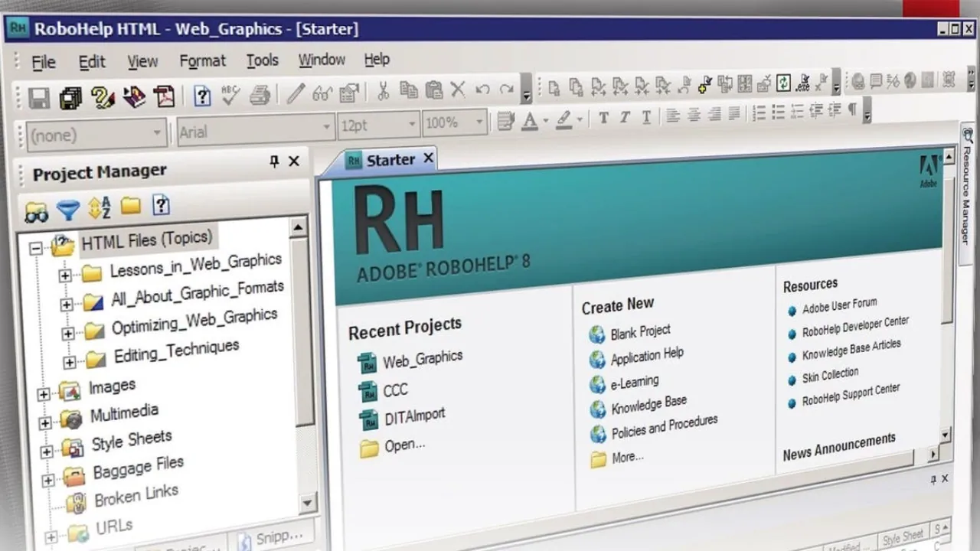Click the red PDF document toolbar icon

tap(165, 96)
